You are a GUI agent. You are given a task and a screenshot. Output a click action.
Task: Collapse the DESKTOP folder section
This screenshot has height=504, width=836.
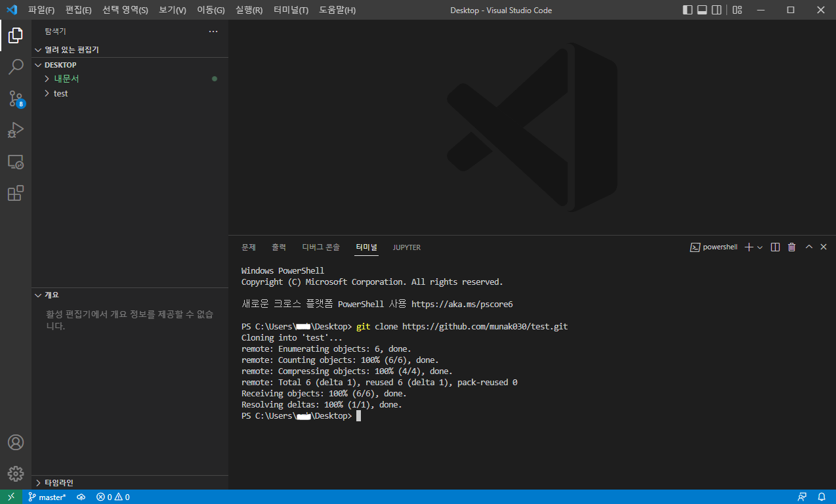pyautogui.click(x=130, y=65)
